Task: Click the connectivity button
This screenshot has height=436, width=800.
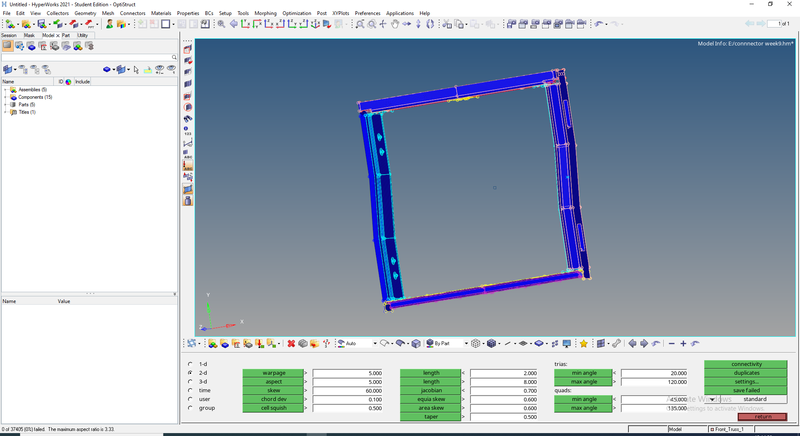Action: tap(746, 364)
